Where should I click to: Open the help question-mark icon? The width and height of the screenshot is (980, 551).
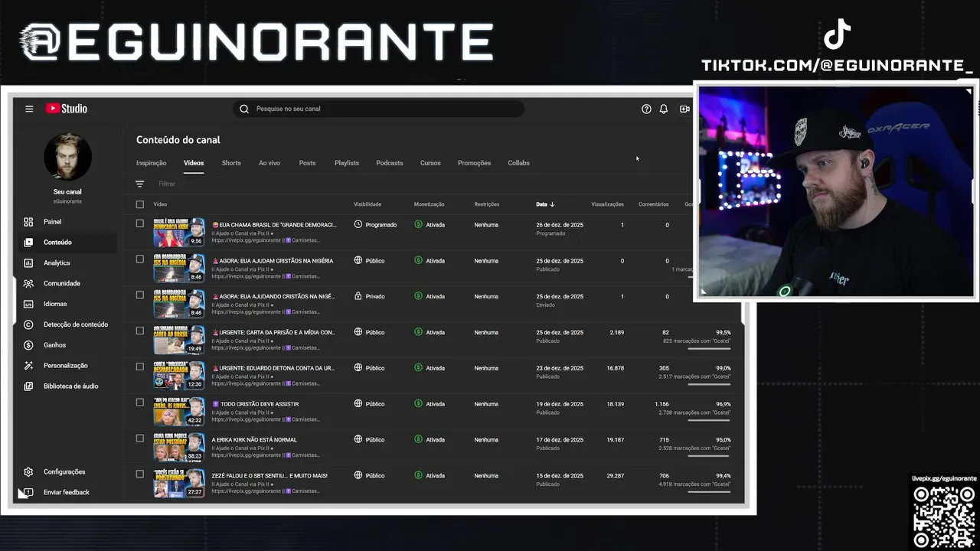[x=646, y=109]
